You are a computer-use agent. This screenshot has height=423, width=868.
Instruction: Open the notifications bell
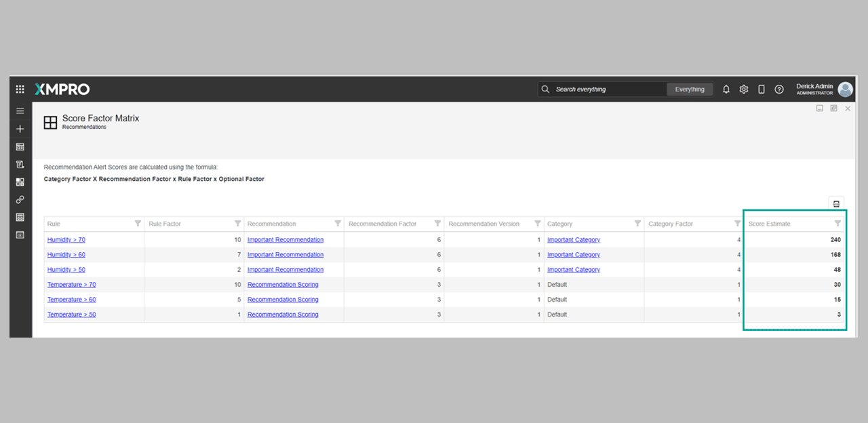[726, 89]
